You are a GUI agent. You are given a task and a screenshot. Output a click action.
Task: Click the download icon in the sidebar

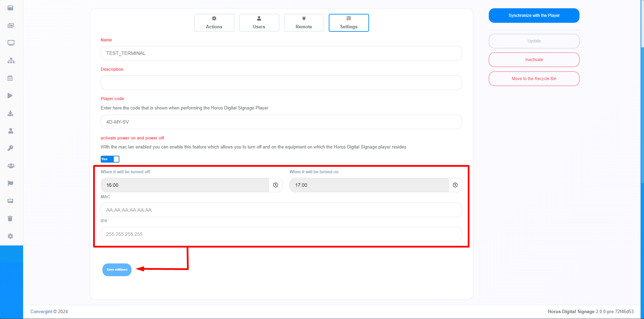click(10, 113)
